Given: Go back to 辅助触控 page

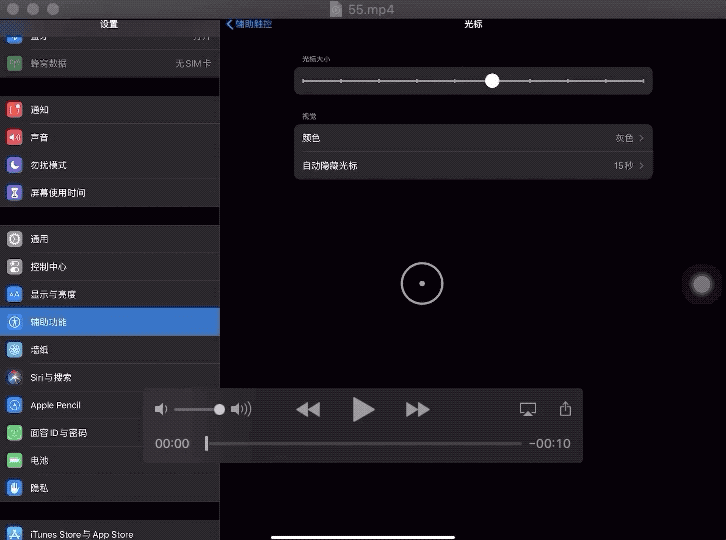Looking at the screenshot, I should (250, 24).
